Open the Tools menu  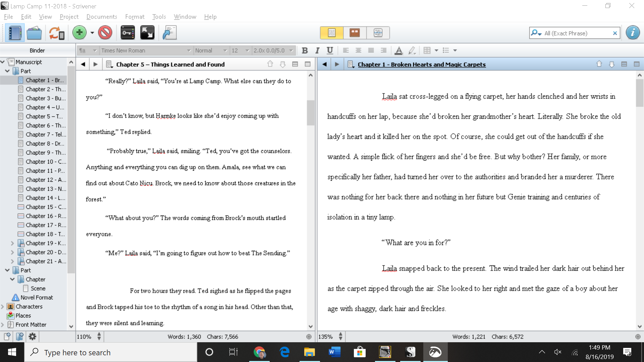coord(158,17)
